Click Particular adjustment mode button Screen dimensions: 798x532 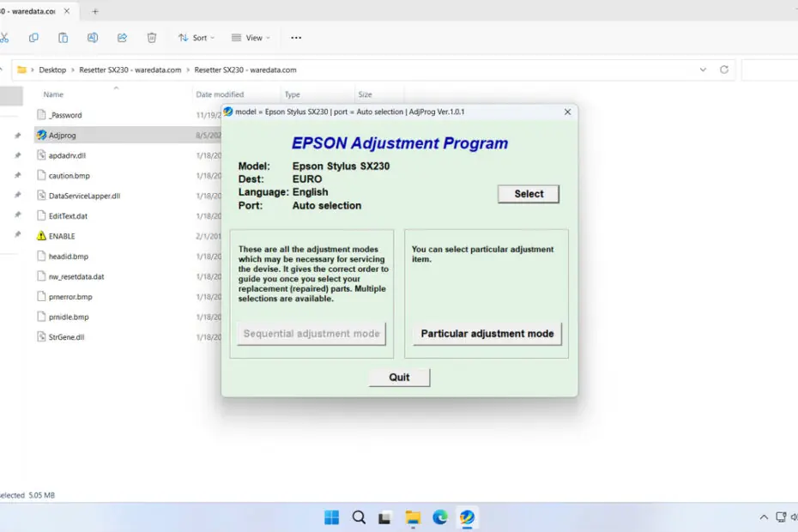coord(487,334)
